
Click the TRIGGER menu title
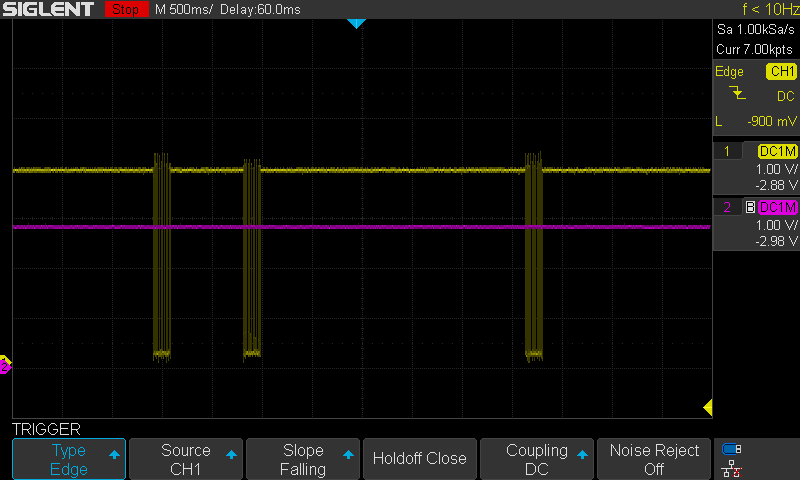tap(46, 429)
